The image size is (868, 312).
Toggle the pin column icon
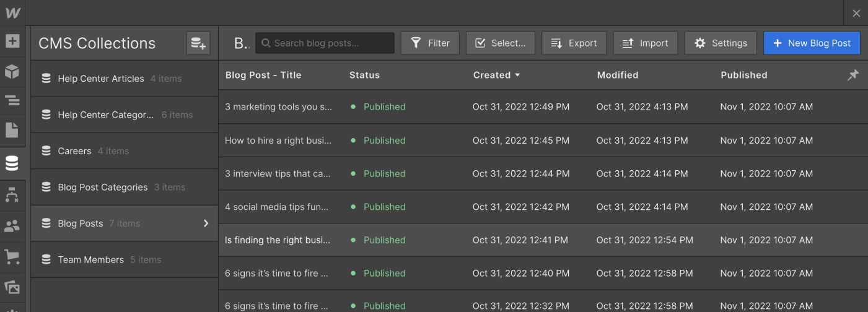pyautogui.click(x=853, y=75)
